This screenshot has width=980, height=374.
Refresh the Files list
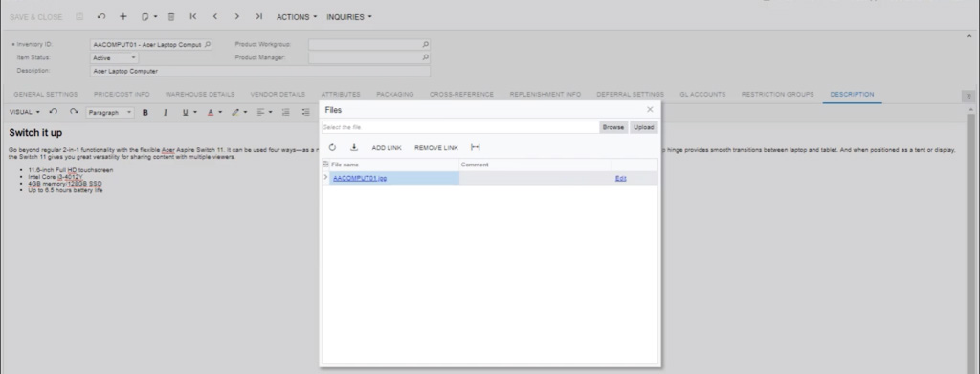(x=332, y=148)
